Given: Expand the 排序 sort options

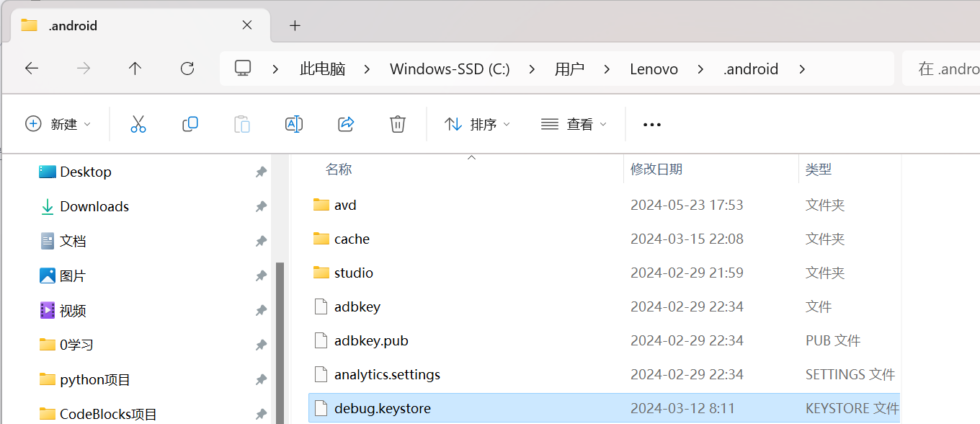Looking at the screenshot, I should click(477, 124).
